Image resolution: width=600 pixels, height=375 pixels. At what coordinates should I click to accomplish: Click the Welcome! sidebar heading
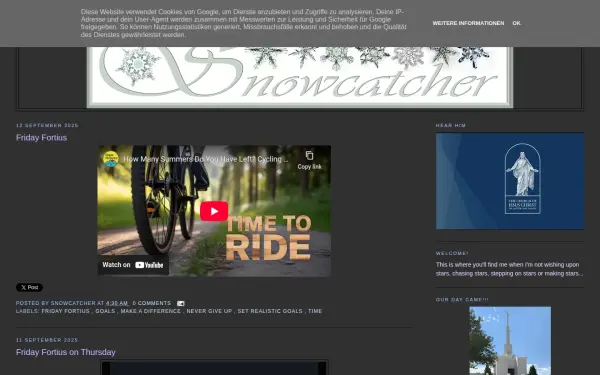click(452, 253)
